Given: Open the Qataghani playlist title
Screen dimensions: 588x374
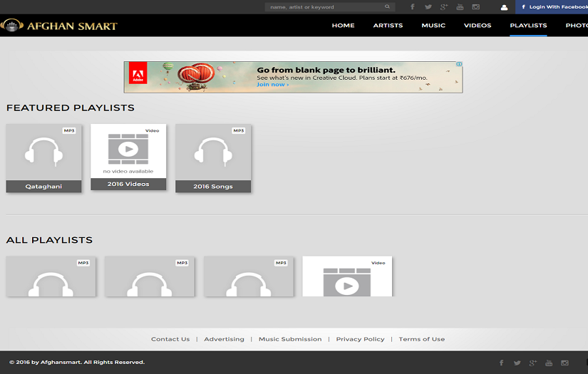Looking at the screenshot, I should pos(44,187).
